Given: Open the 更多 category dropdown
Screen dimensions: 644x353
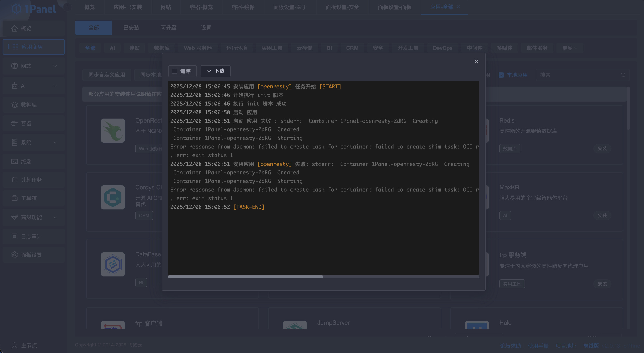Looking at the screenshot, I should point(569,48).
